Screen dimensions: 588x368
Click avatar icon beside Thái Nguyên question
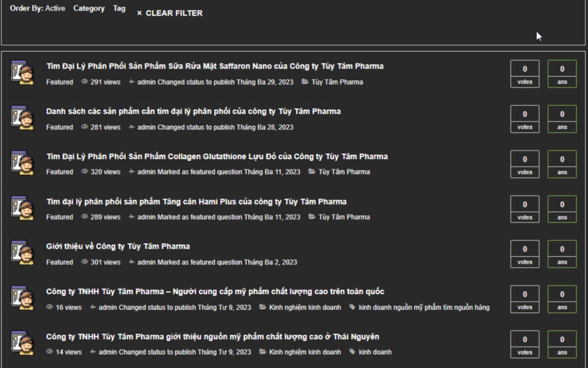tap(23, 343)
